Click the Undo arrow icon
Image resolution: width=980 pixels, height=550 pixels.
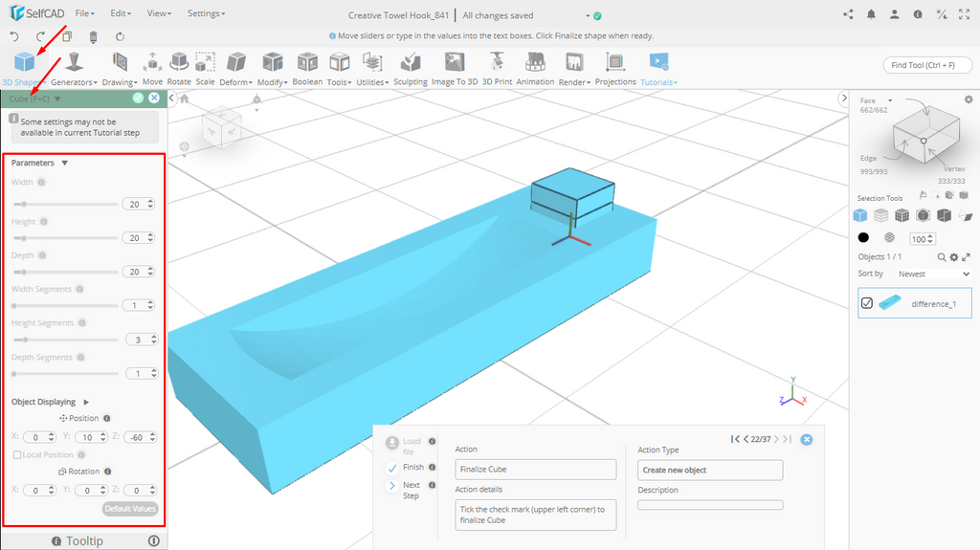[14, 36]
